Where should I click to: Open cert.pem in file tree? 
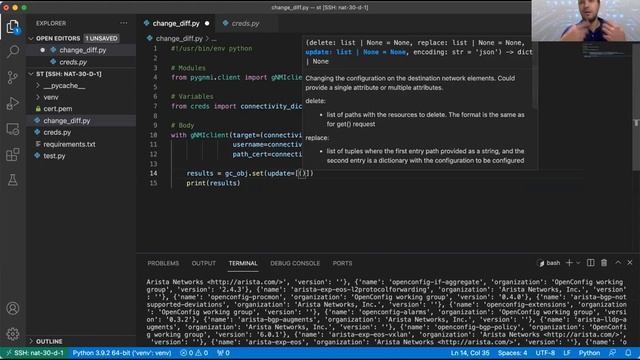point(58,109)
